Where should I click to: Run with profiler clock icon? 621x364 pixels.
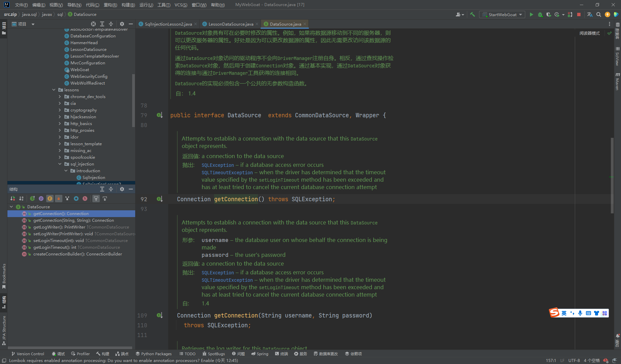pyautogui.click(x=557, y=14)
